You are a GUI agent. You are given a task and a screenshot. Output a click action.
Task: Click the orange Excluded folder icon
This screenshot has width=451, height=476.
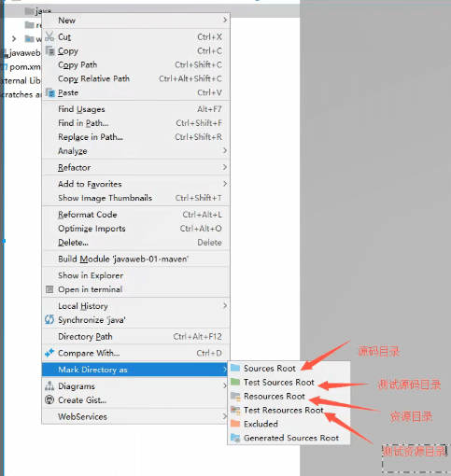tap(235, 424)
